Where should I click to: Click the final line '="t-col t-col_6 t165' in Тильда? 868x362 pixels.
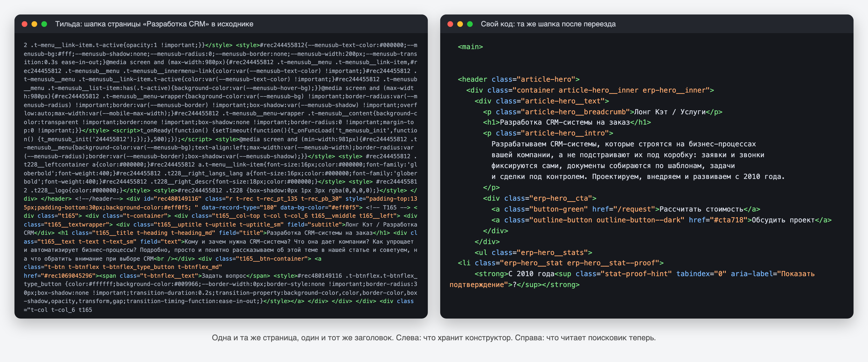click(x=58, y=310)
